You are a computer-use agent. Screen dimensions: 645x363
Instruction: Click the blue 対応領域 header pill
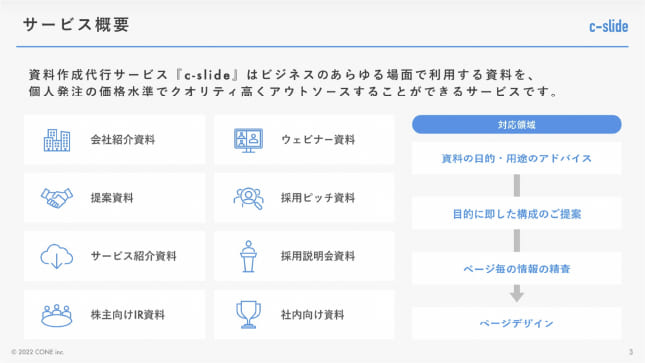(x=517, y=124)
